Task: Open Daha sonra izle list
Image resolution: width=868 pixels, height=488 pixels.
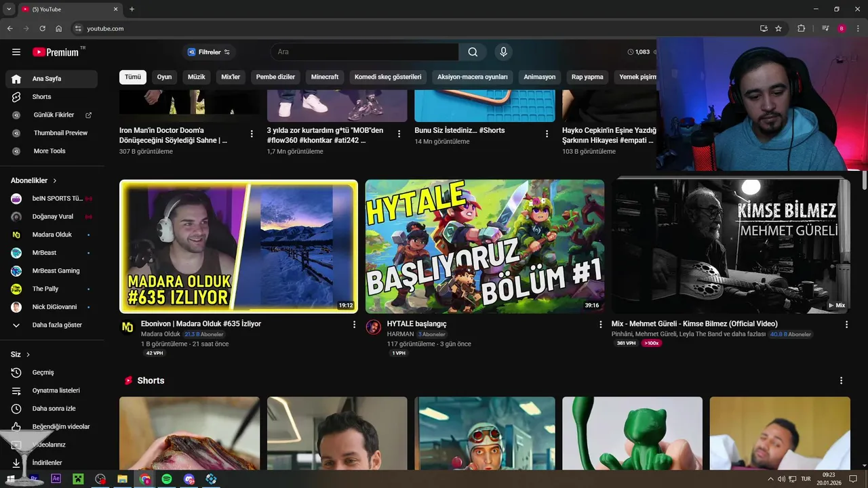Action: coord(52,409)
